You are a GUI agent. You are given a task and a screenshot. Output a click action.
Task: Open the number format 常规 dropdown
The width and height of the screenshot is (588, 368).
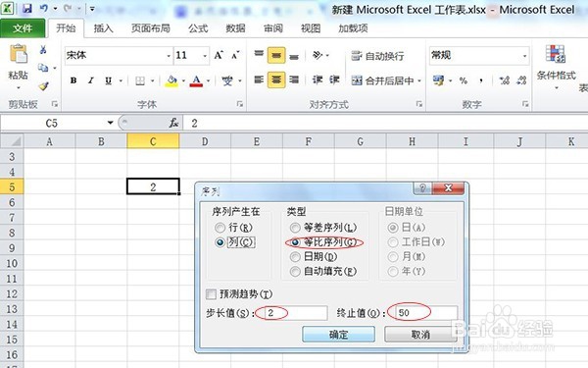click(524, 56)
